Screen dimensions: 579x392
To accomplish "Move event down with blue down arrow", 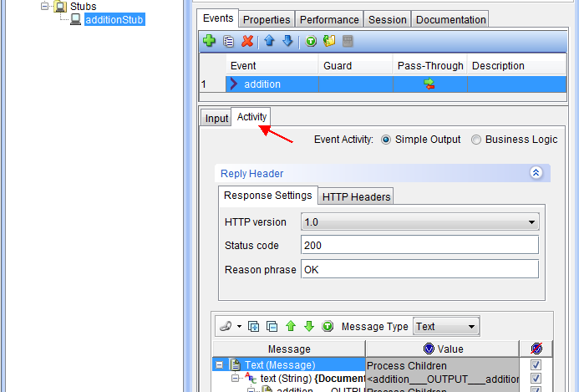I will tap(287, 41).
